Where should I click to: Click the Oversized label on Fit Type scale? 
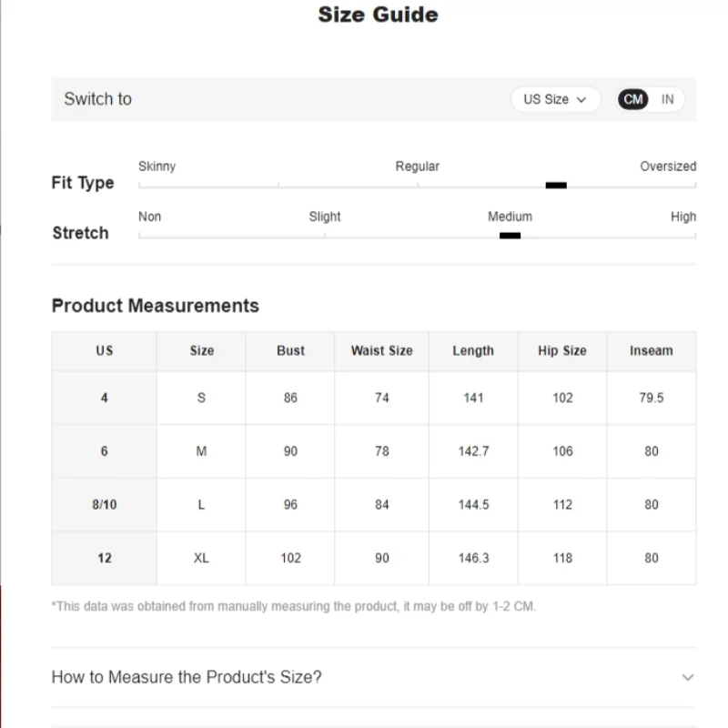[x=668, y=167]
